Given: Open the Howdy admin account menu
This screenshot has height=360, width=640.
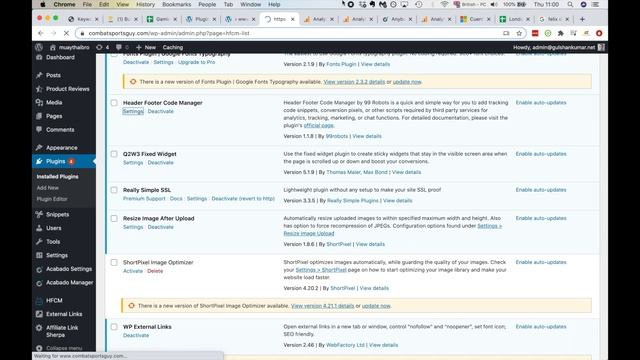Looking at the screenshot, I should (x=559, y=47).
